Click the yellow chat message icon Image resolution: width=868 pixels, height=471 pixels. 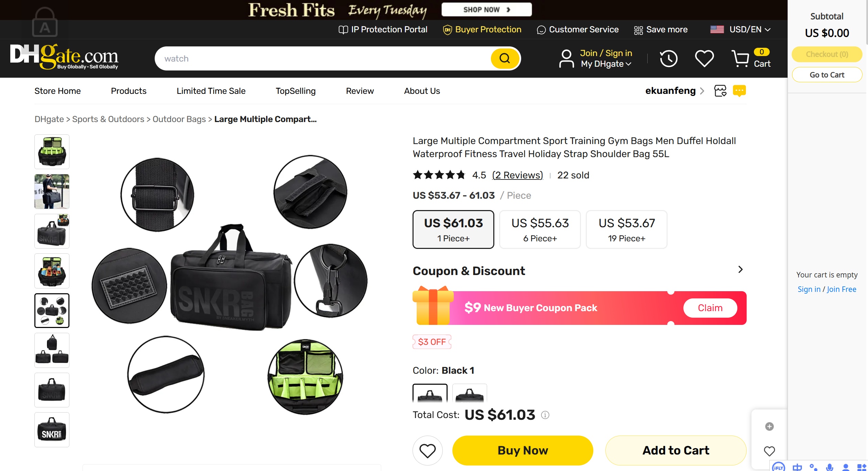[739, 91]
